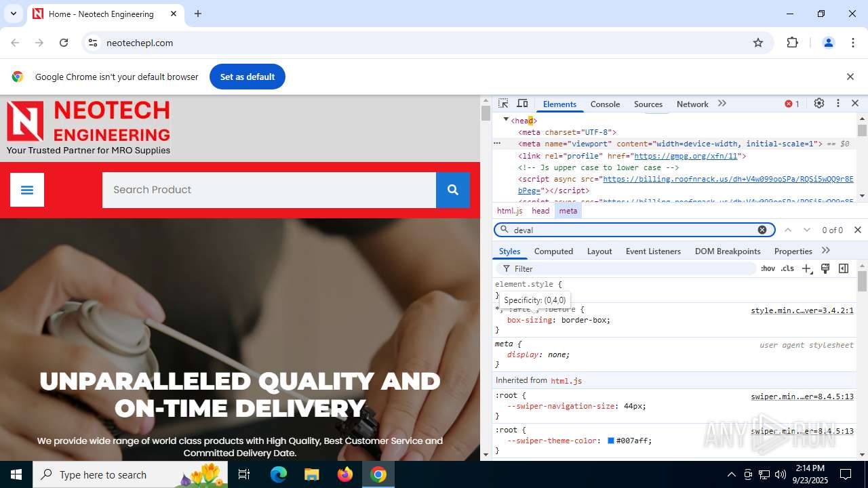Close the DOM search bar

(x=858, y=230)
